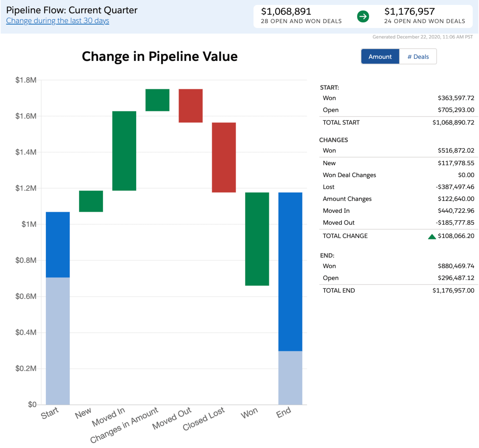Click the green New bar in chart

[x=91, y=201]
